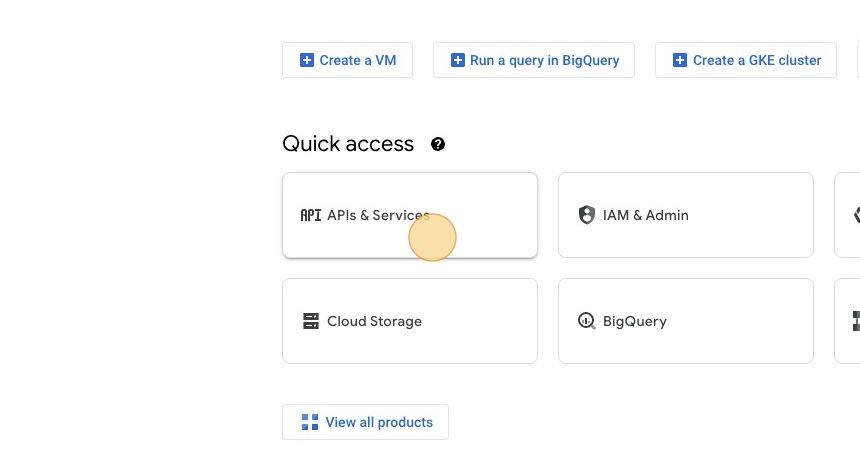The width and height of the screenshot is (860, 470).
Task: Open the cut-off card right of BigQuery
Action: [848, 321]
